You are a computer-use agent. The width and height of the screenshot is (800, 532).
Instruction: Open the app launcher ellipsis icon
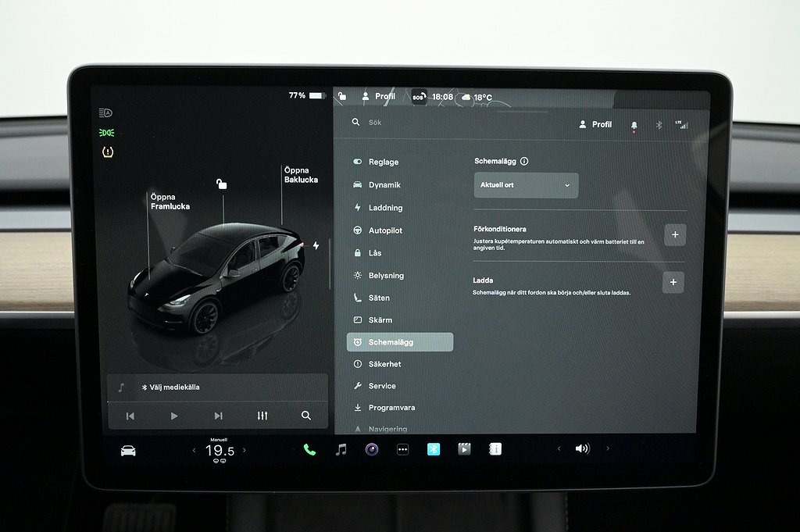tap(402, 449)
